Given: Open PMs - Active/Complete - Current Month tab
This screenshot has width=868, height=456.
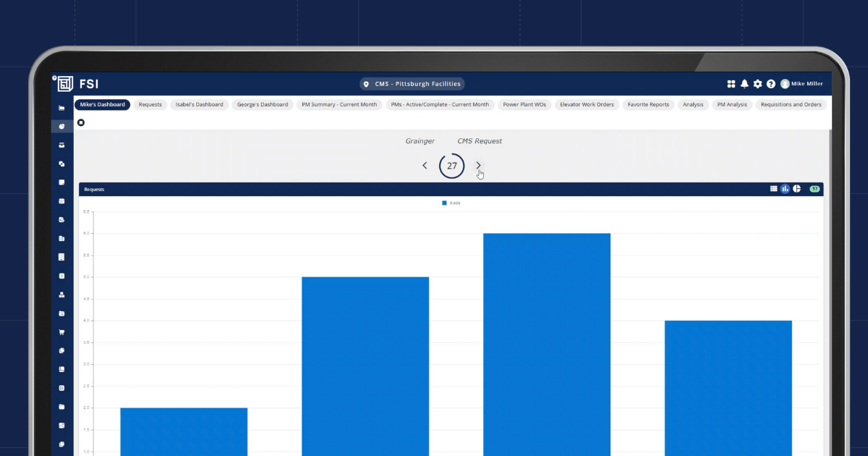Looking at the screenshot, I should click(x=440, y=104).
